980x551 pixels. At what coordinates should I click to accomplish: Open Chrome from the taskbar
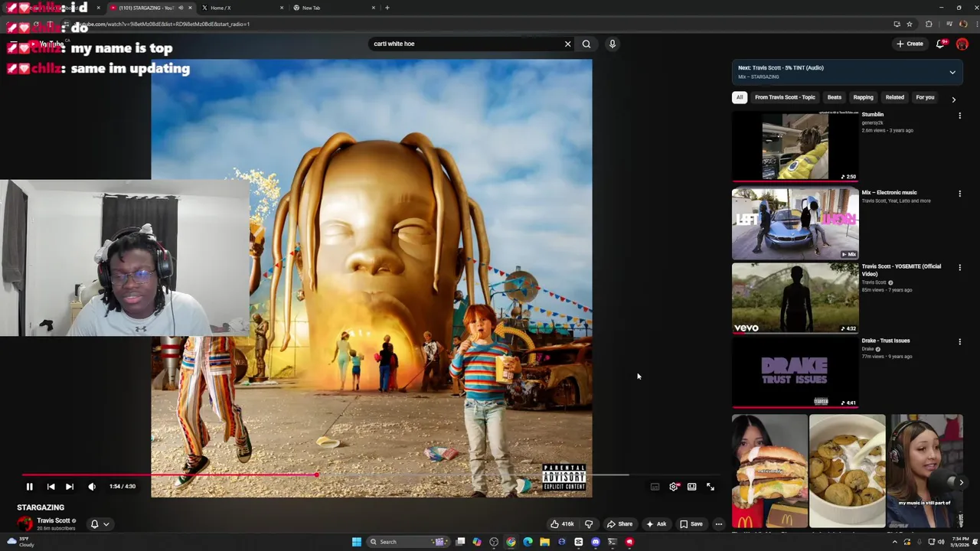(511, 542)
